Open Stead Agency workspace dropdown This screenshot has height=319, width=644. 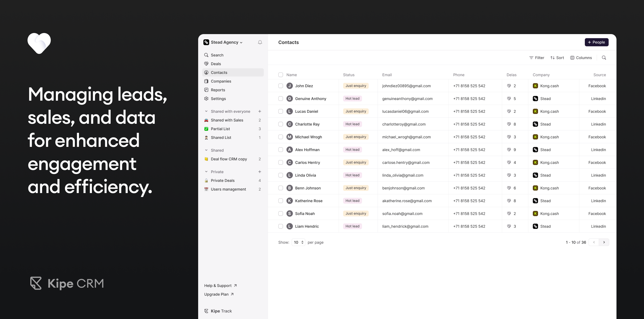pyautogui.click(x=223, y=42)
